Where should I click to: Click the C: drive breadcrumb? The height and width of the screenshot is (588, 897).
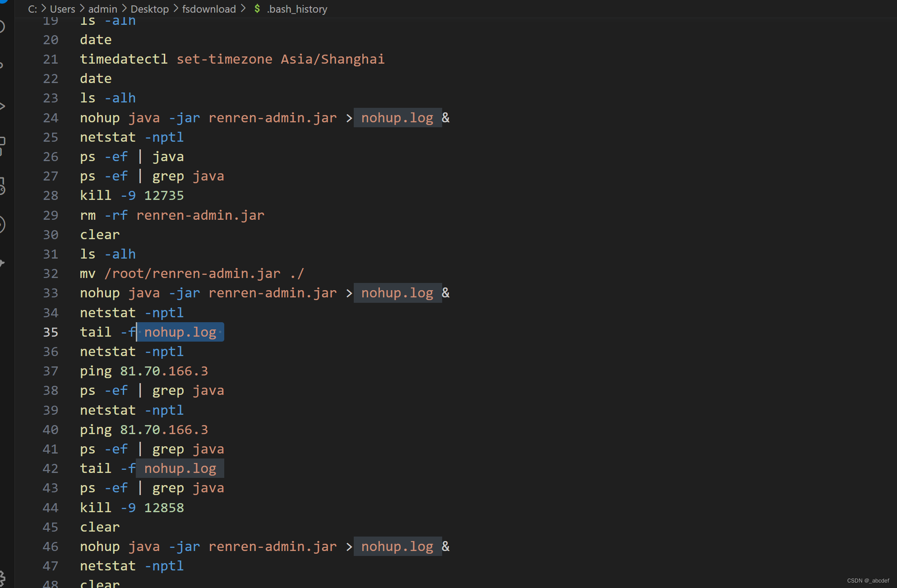pyautogui.click(x=32, y=9)
